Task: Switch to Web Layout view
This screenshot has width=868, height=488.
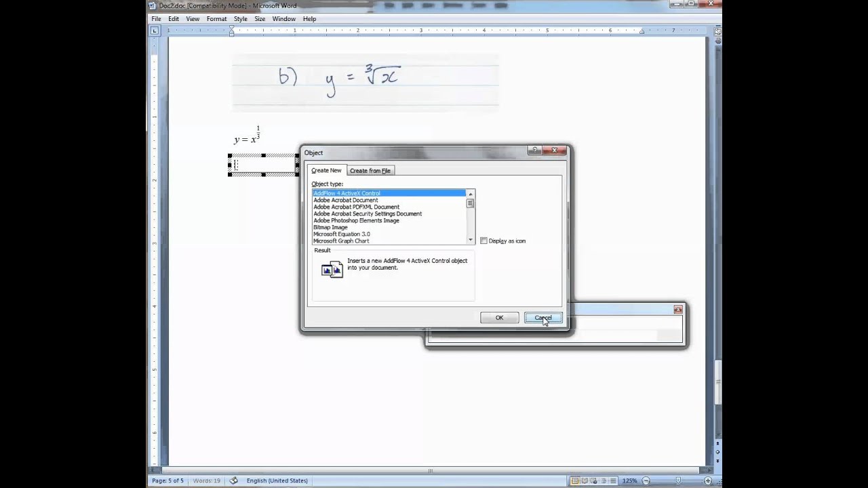Action: [x=594, y=481]
